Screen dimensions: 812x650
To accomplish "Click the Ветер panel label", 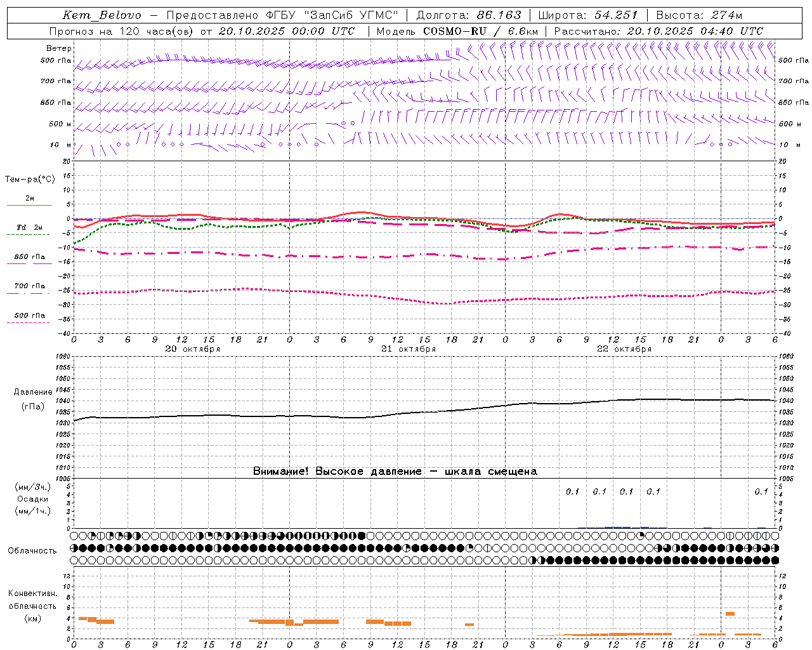I will 59,48.
